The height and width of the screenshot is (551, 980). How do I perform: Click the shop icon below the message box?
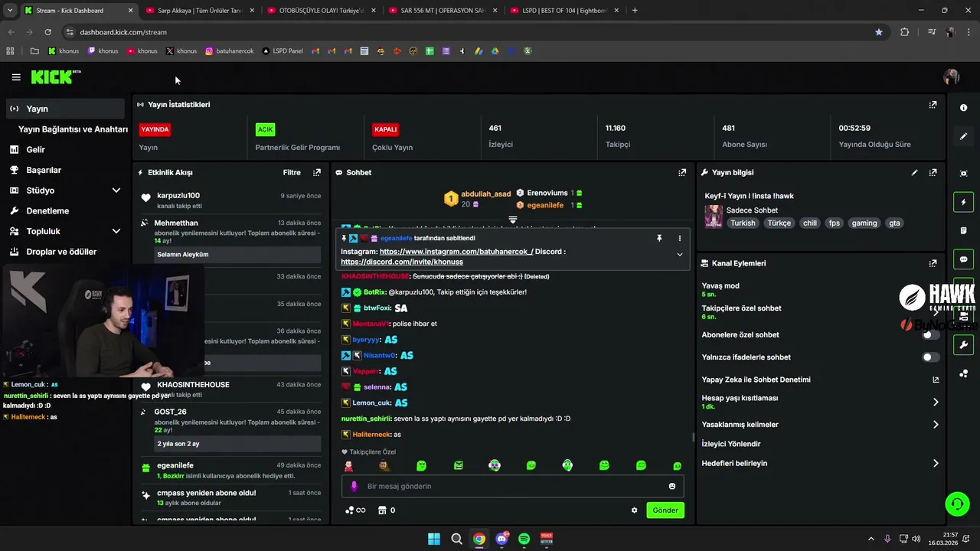pyautogui.click(x=382, y=510)
